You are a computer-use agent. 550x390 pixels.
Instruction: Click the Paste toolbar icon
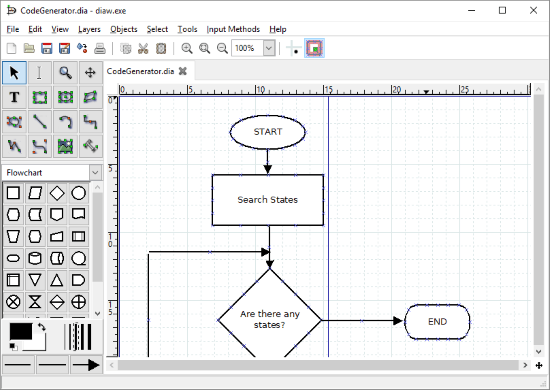click(161, 48)
